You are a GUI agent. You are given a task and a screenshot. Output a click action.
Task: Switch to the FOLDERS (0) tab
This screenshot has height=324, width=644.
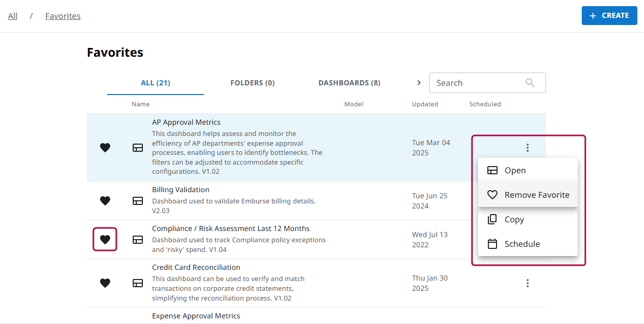pos(253,83)
